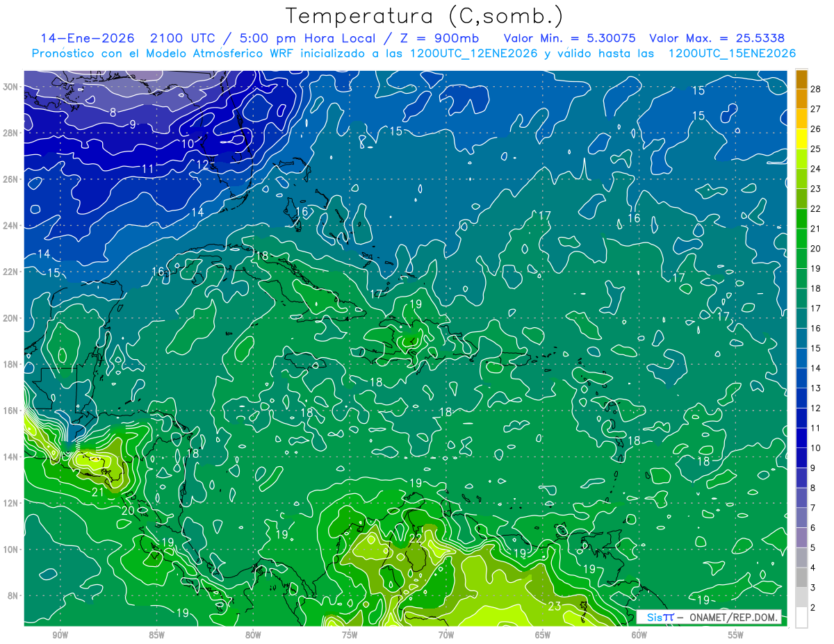Click the '14N' latitude axis label
The height and width of the screenshot is (644, 834).
click(x=12, y=457)
